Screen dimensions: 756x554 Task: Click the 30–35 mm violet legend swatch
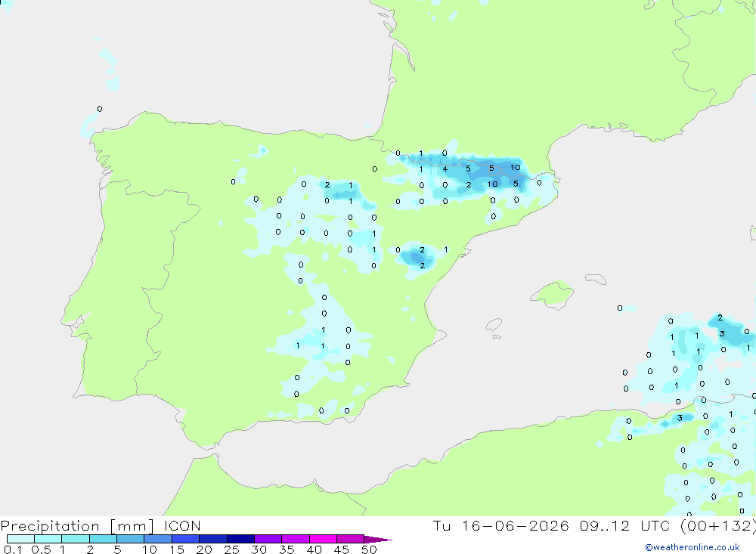268,539
